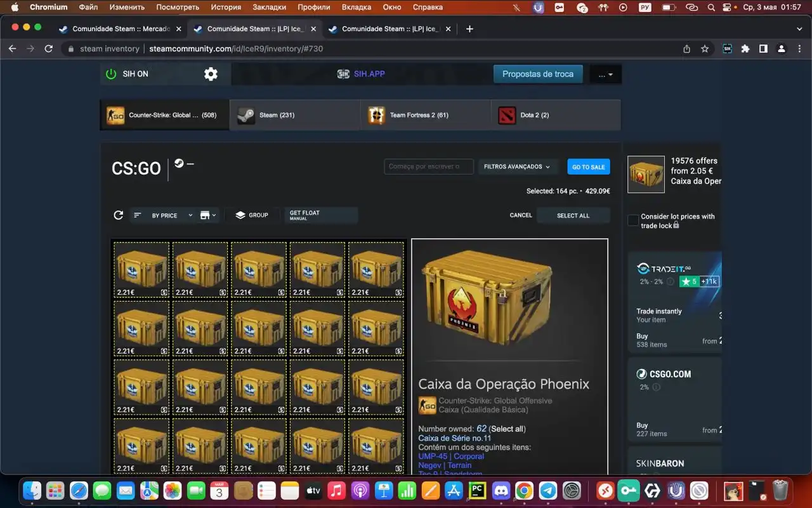Launch Discord from the Dock
The height and width of the screenshot is (508, 812).
501,490
